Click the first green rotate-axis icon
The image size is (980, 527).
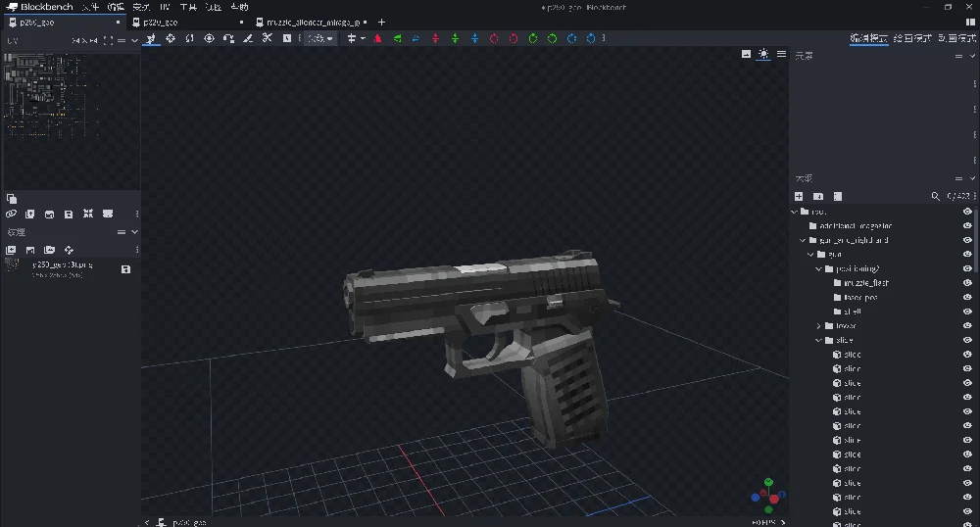tap(532, 39)
